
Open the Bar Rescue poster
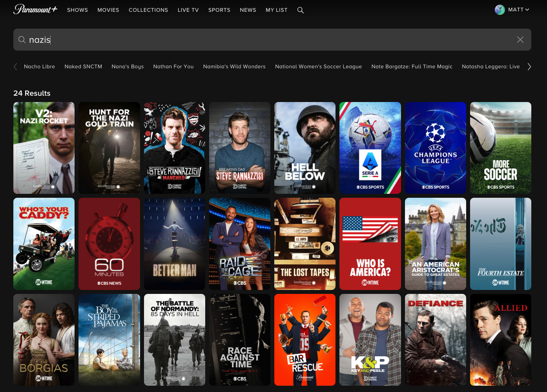305,340
